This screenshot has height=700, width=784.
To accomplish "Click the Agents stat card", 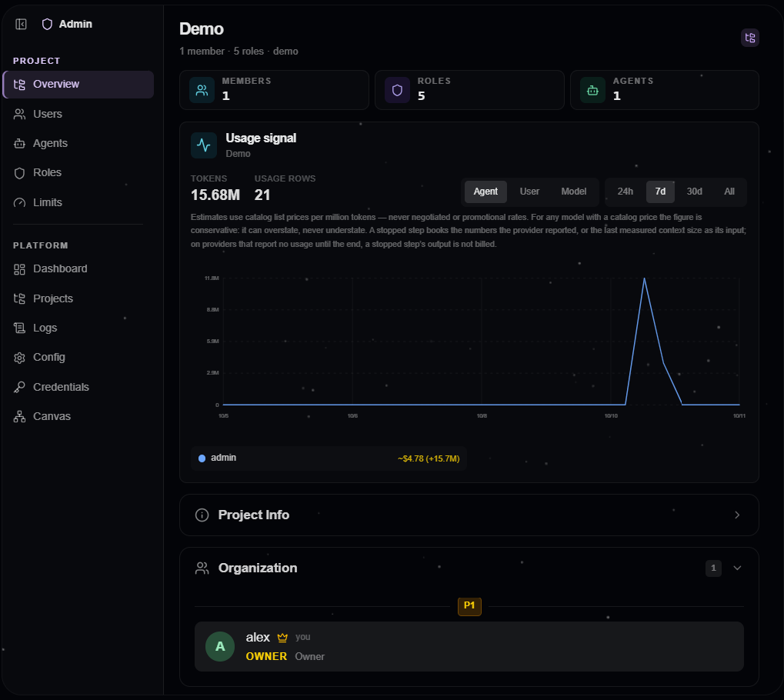I will point(665,90).
